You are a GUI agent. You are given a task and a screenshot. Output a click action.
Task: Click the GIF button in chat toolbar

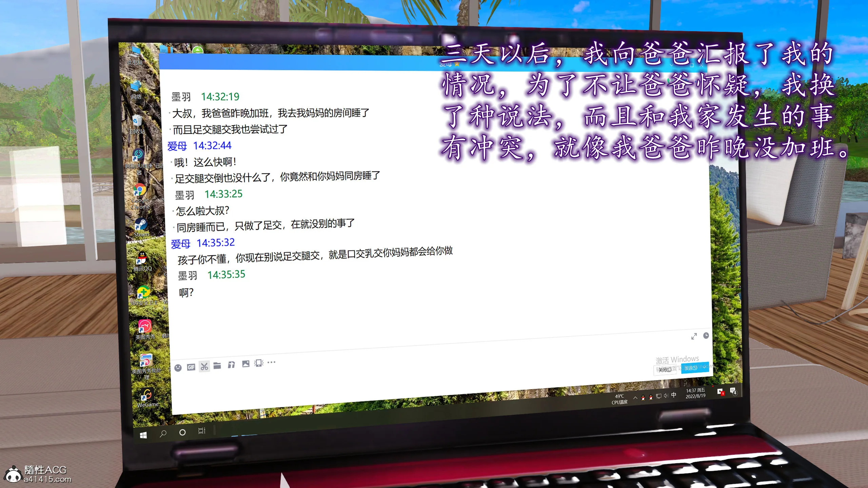(191, 367)
